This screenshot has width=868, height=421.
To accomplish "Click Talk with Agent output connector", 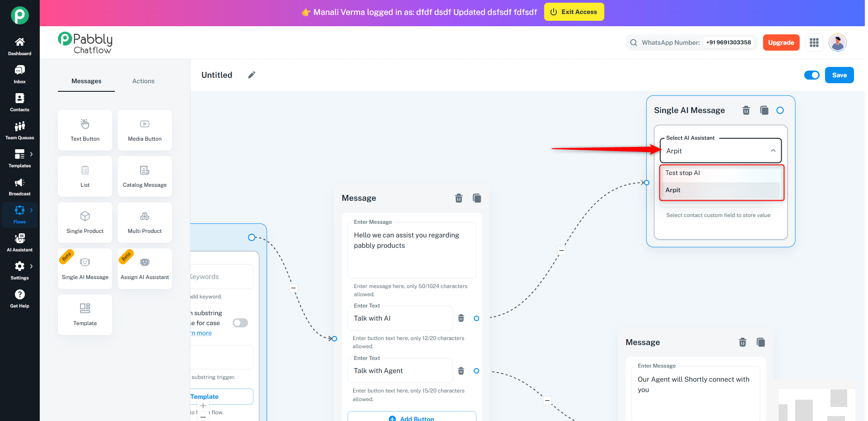I will click(x=476, y=371).
